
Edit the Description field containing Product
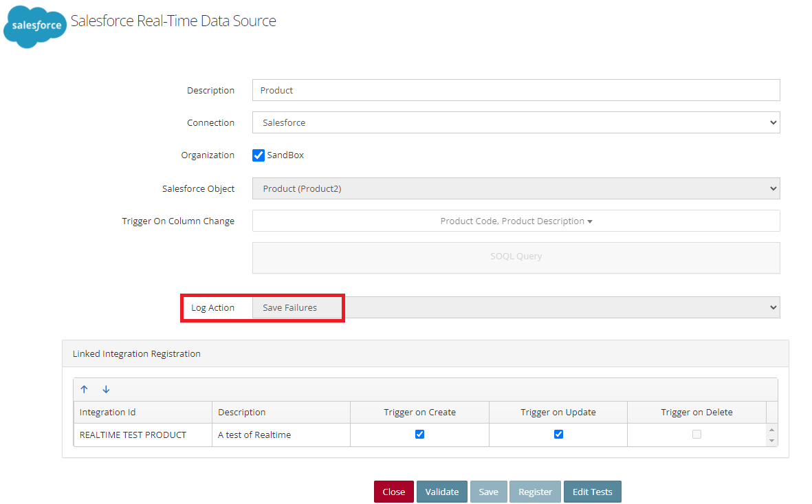516,90
